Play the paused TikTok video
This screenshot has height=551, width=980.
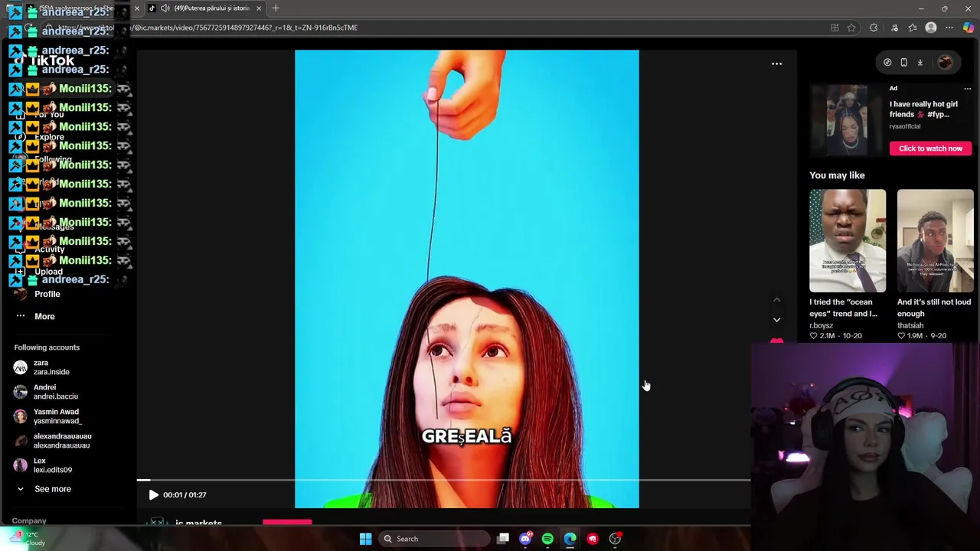click(153, 495)
